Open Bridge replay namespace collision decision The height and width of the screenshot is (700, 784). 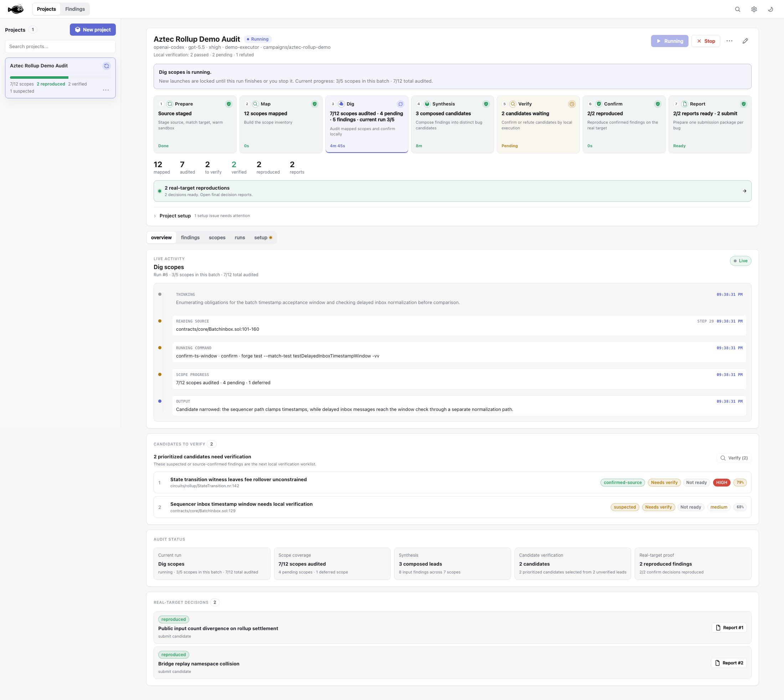(x=452, y=663)
